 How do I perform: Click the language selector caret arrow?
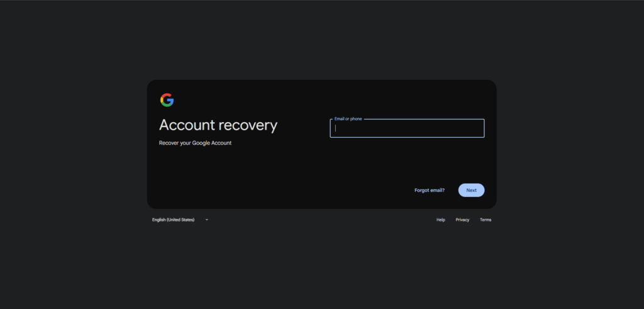point(206,220)
